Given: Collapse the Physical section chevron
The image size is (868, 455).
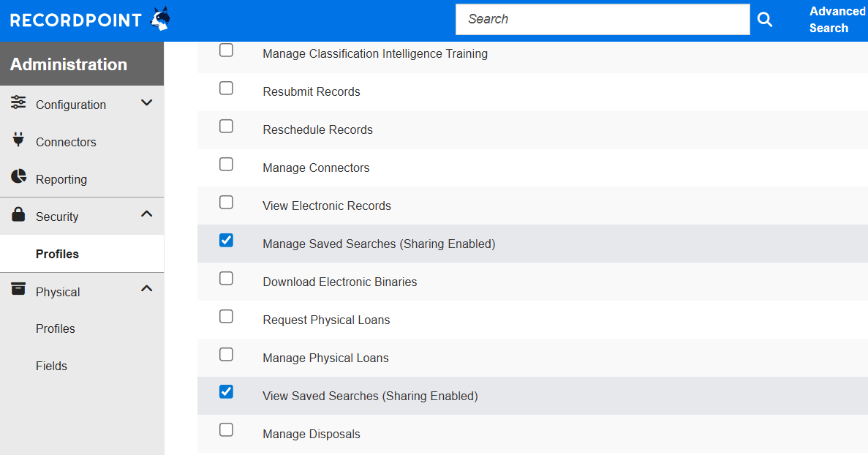Looking at the screenshot, I should tap(146, 289).
